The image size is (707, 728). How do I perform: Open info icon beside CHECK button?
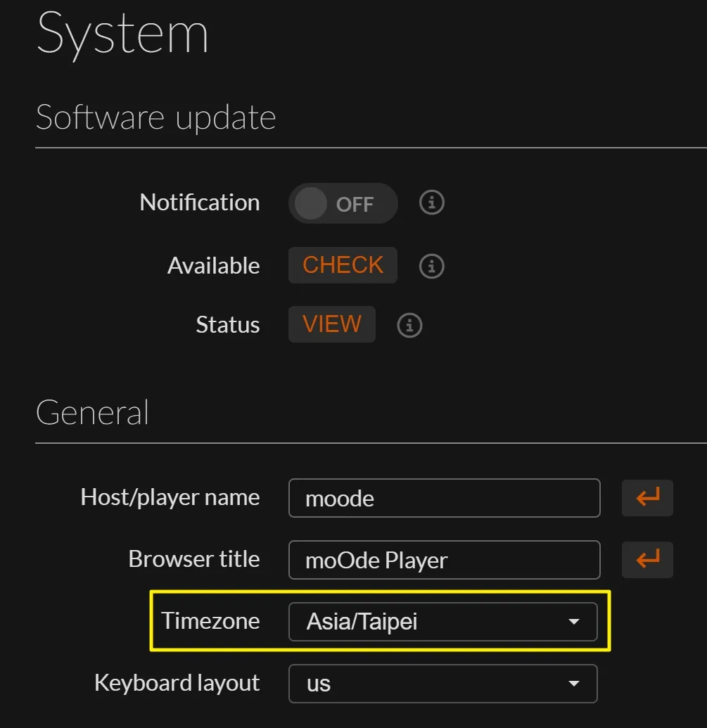(432, 266)
